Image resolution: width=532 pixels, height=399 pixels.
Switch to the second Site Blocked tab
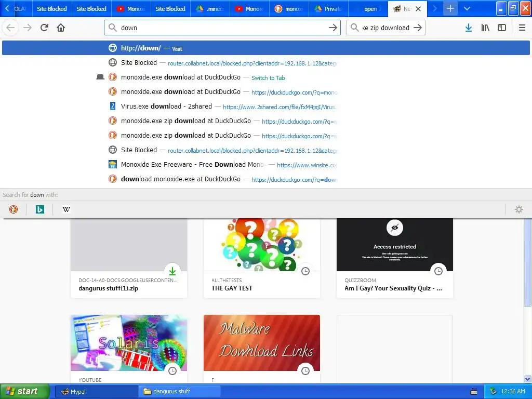tap(91, 9)
